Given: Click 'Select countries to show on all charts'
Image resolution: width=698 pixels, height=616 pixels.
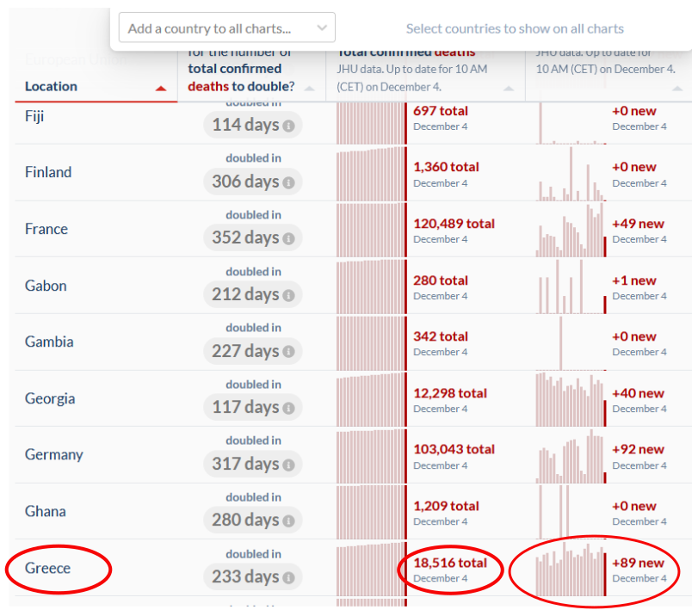Looking at the screenshot, I should (x=515, y=28).
